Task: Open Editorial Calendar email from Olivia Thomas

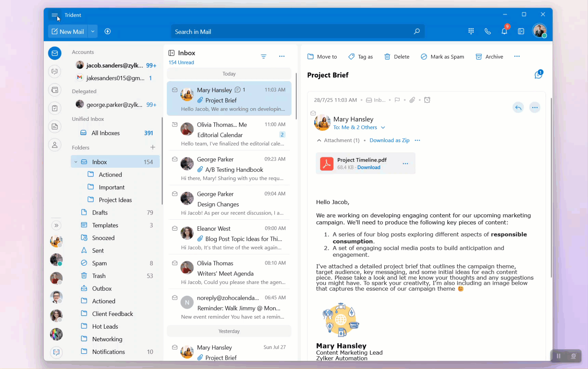Action: pyautogui.click(x=229, y=133)
